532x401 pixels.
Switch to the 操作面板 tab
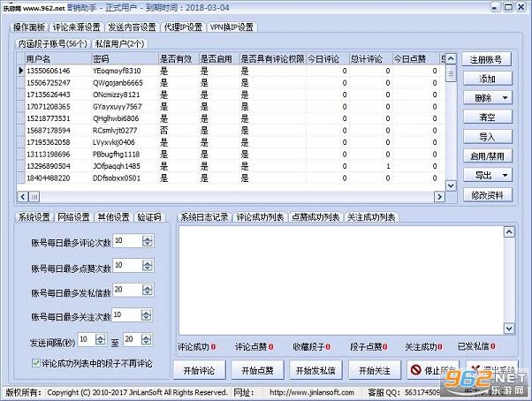[x=29, y=27]
